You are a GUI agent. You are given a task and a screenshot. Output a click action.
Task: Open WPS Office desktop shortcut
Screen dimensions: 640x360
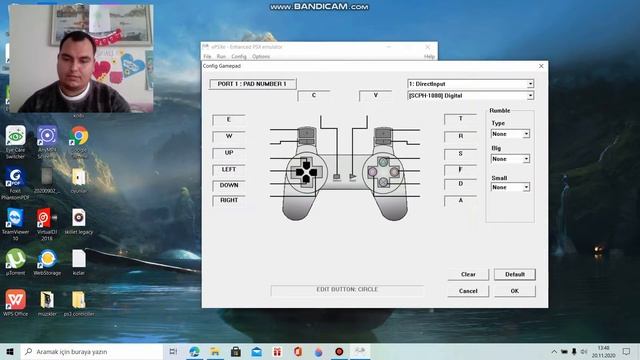click(16, 303)
